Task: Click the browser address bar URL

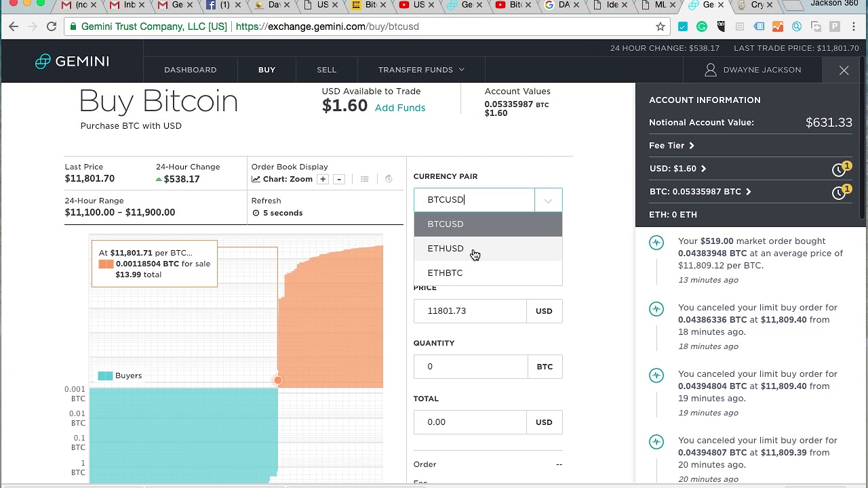Action: pos(328,26)
